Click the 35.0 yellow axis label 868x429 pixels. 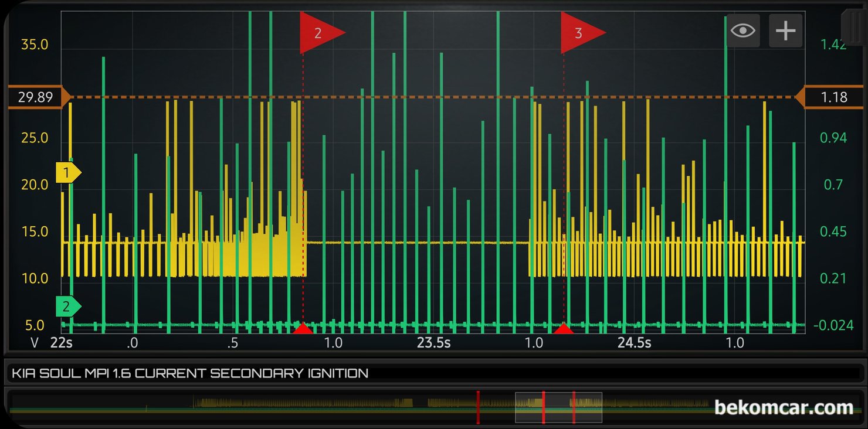[35, 45]
